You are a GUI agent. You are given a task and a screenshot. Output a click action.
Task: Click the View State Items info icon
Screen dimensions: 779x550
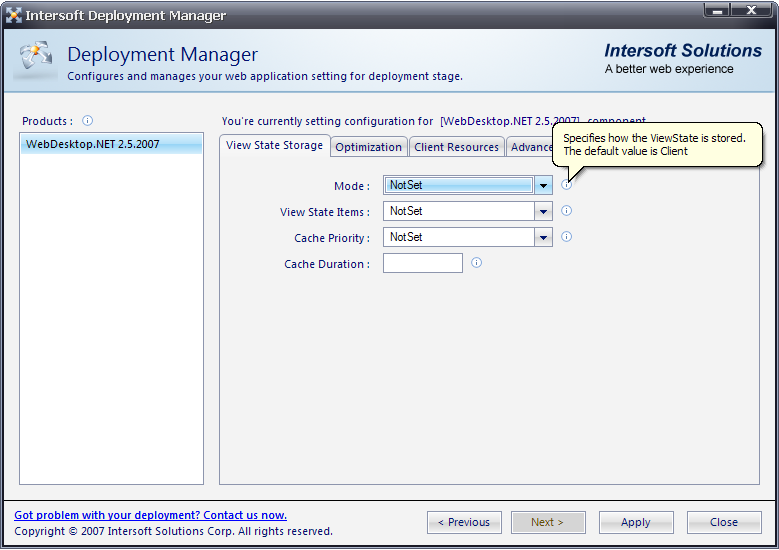pyautogui.click(x=566, y=211)
